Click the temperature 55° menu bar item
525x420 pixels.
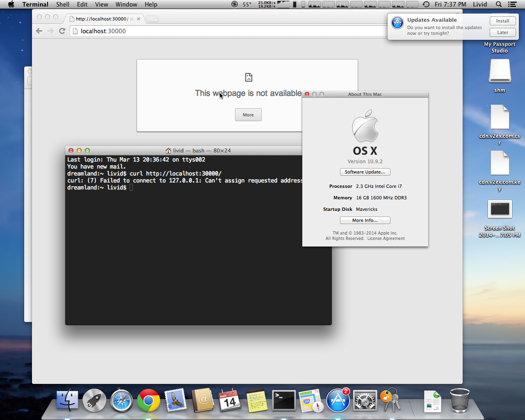tap(247, 4)
